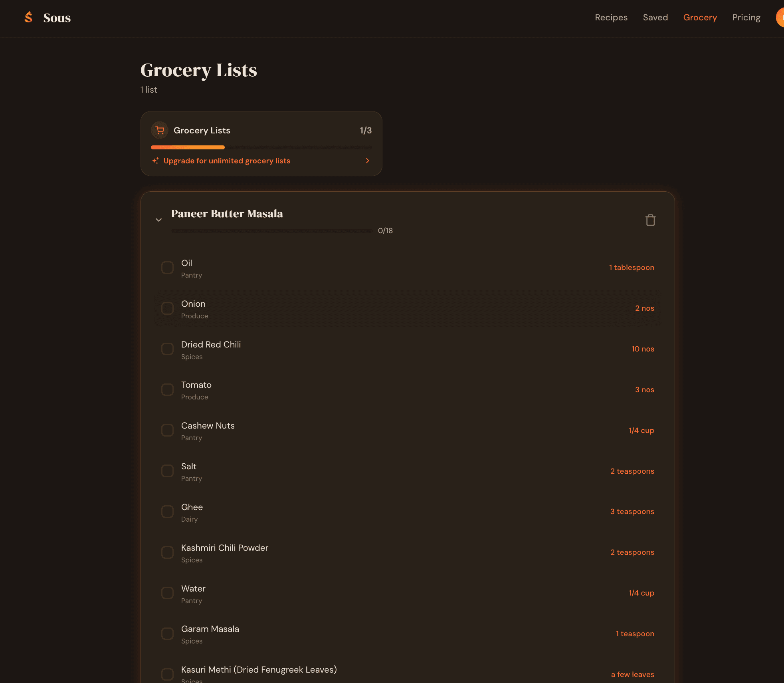The image size is (784, 683).
Task: Open the Recipes page
Action: pos(611,17)
